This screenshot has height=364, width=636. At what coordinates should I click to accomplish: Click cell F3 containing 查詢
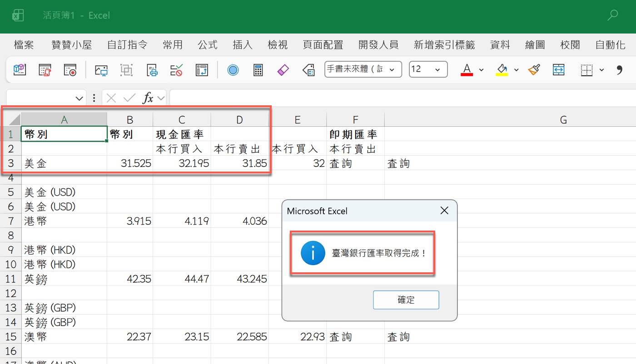[355, 163]
